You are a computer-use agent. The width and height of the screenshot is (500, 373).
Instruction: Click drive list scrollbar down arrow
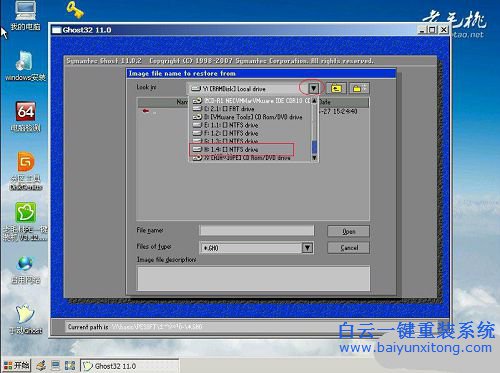pos(314,158)
